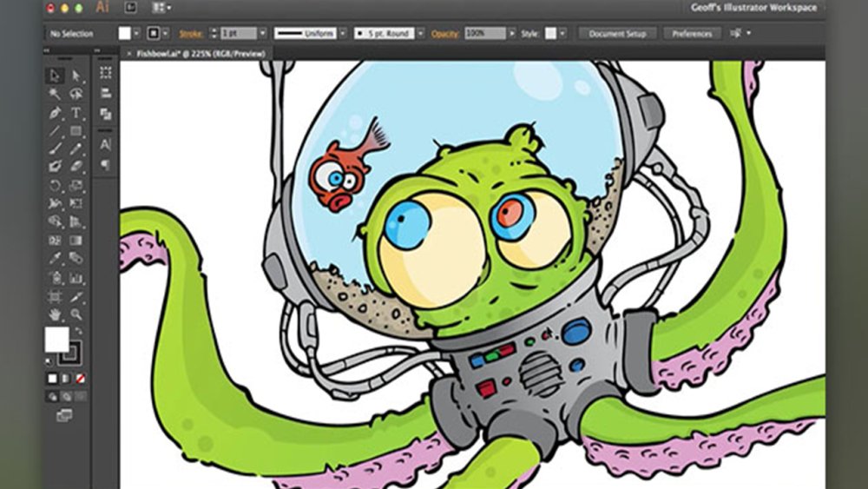Set paint mode to Color
The width and height of the screenshot is (868, 489).
52,379
